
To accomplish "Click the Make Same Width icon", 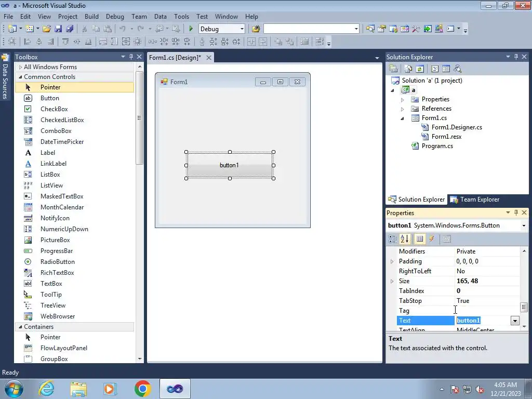I will click(x=103, y=42).
